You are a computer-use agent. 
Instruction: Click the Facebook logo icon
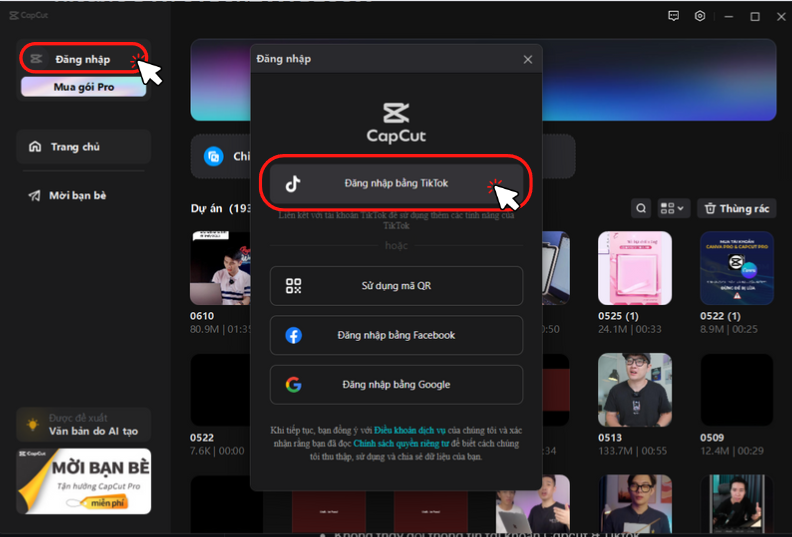[x=293, y=335]
